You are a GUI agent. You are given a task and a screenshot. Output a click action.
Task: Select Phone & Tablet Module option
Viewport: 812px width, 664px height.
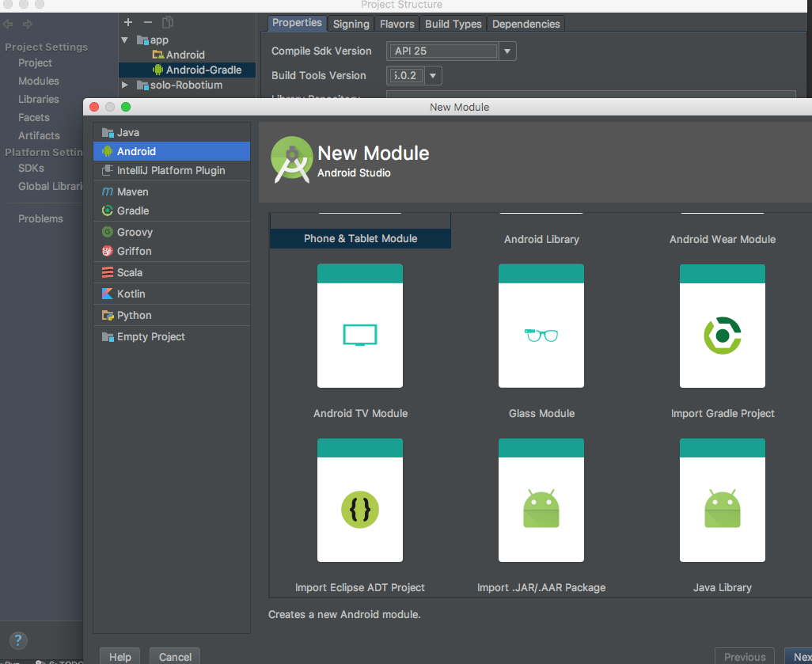(x=360, y=238)
